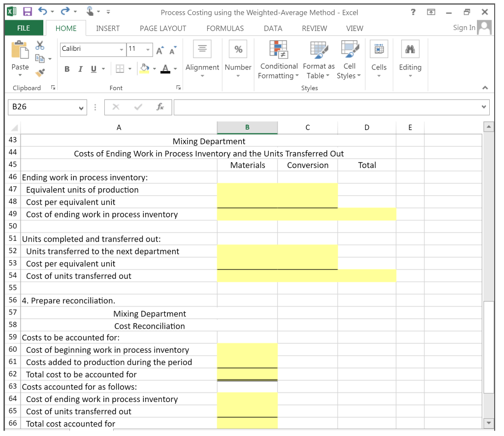
Task: Open underline style dropdown arrow
Action: (103, 69)
